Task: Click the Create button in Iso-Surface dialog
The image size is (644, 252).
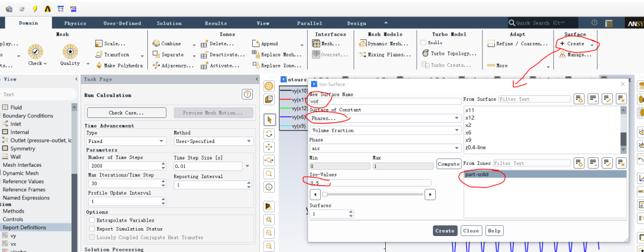Action: [445, 231]
